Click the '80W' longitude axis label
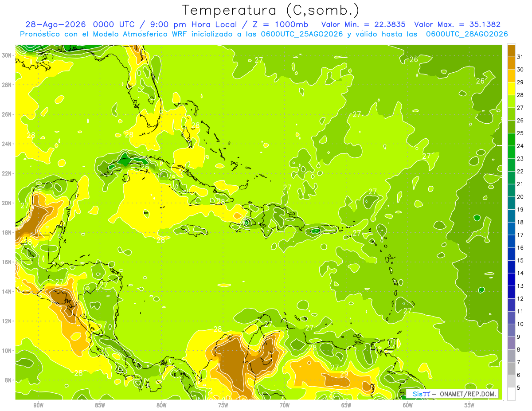Image resolution: width=532 pixels, height=411 pixels. click(x=161, y=405)
